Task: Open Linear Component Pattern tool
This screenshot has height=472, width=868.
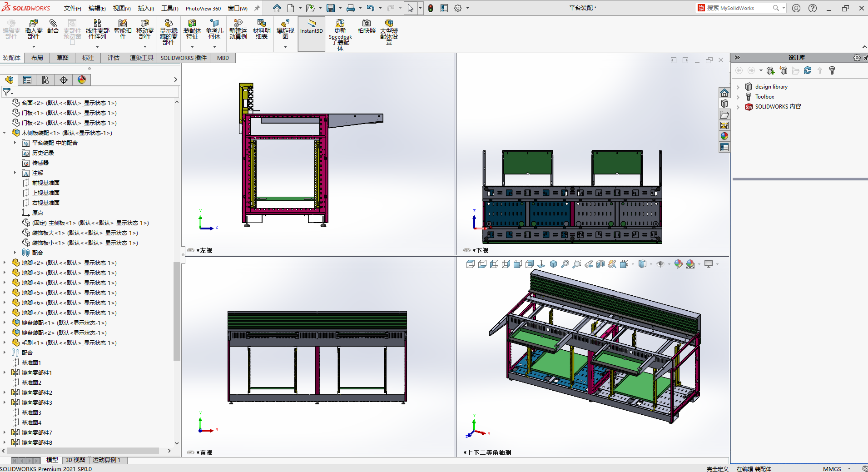Action: [97, 30]
